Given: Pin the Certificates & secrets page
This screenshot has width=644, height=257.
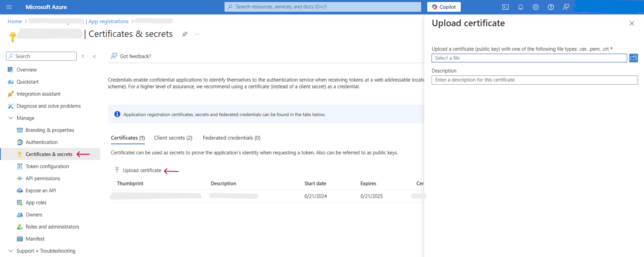Looking at the screenshot, I should coord(185,34).
